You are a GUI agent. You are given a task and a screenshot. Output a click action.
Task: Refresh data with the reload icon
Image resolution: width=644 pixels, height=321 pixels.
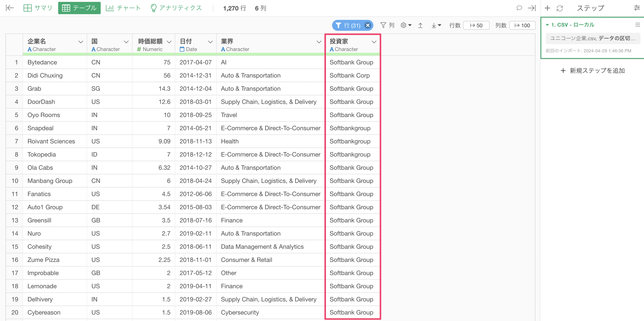[559, 8]
